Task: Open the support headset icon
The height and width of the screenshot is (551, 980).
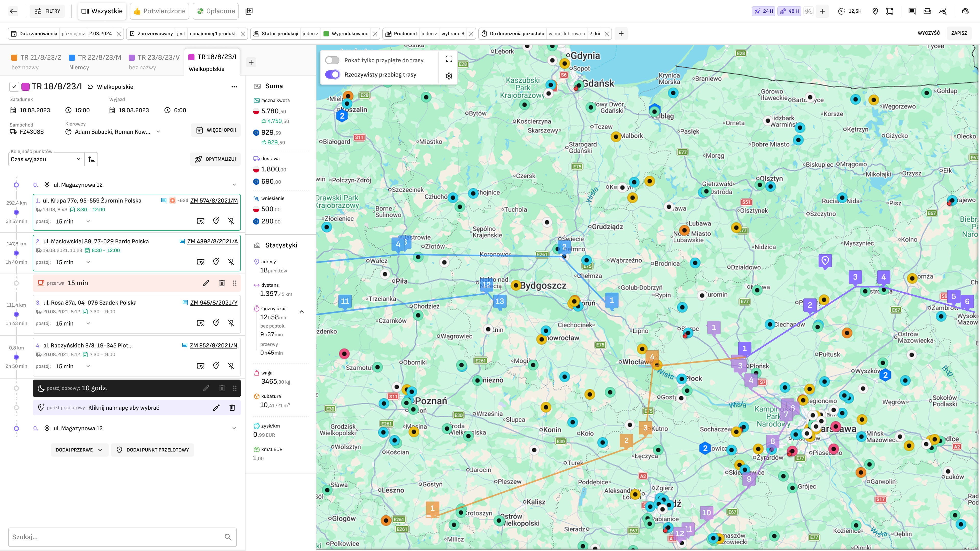Action: click(965, 11)
